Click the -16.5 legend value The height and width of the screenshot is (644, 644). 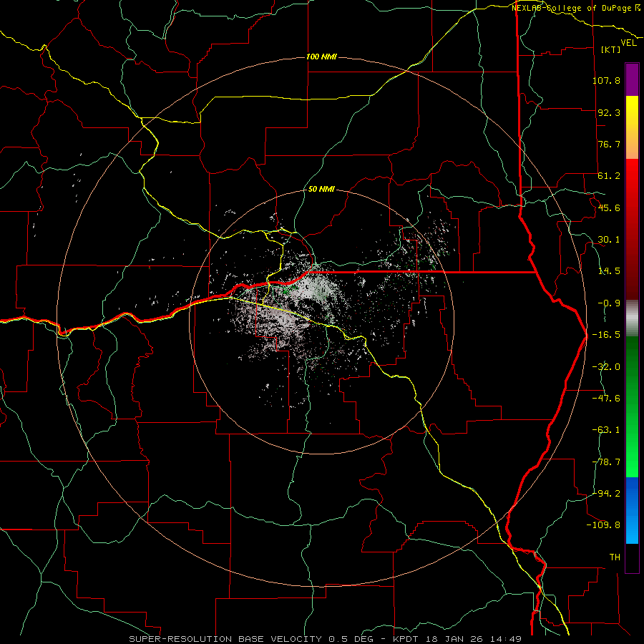606,335
